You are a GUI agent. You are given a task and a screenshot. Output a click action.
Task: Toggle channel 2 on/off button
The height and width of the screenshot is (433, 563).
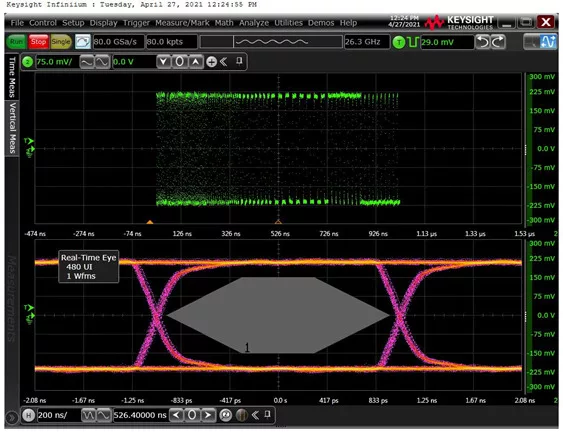click(x=28, y=62)
